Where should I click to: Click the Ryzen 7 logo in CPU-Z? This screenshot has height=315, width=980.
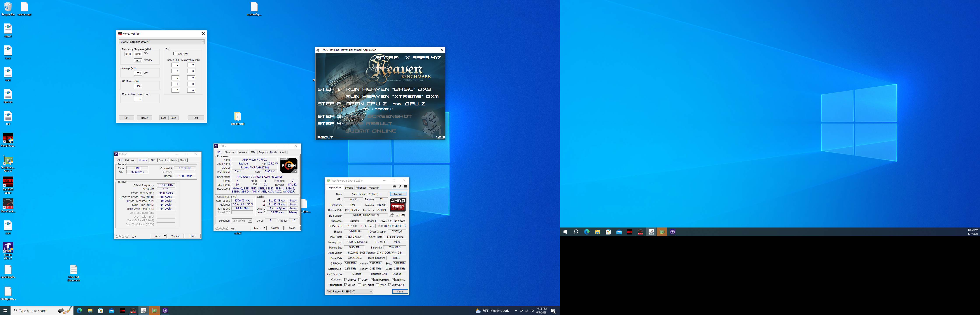[289, 166]
